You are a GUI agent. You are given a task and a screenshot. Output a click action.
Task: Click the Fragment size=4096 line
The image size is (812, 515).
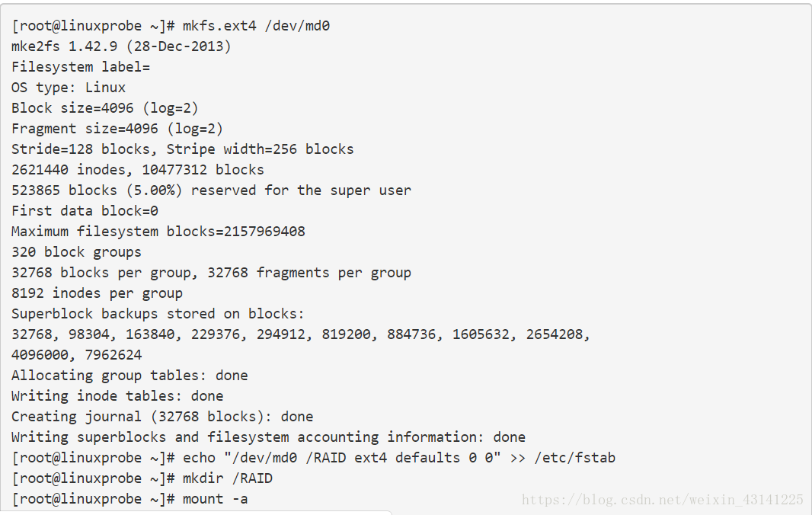point(117,129)
